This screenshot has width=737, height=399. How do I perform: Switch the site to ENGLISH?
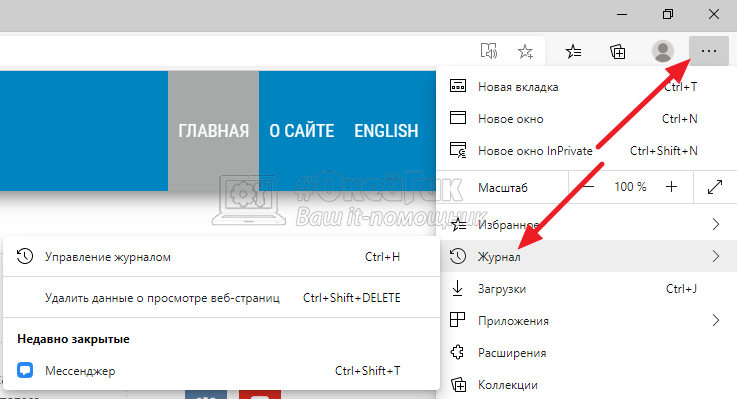coord(386,131)
